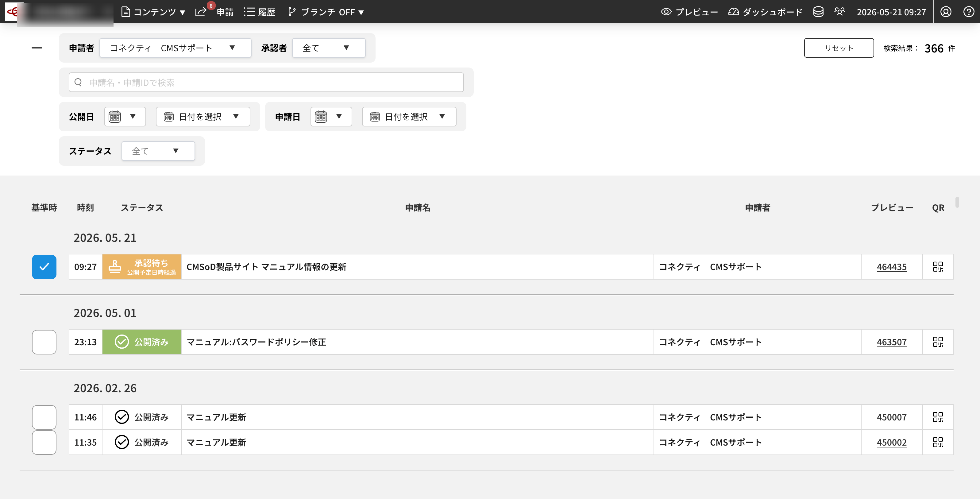Click request name マニュアル:パスワードポリシー修正
Screen dimensions: 980x499
pos(256,342)
